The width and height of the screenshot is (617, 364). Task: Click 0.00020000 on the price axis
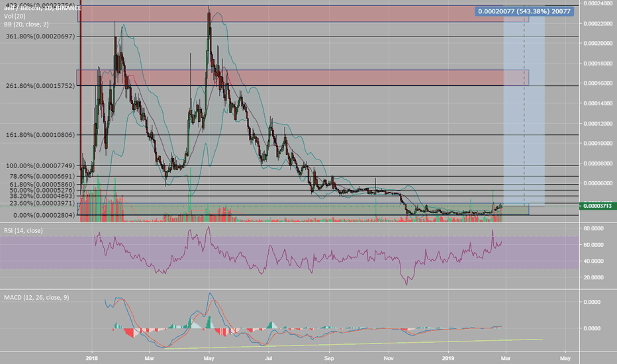tap(598, 43)
